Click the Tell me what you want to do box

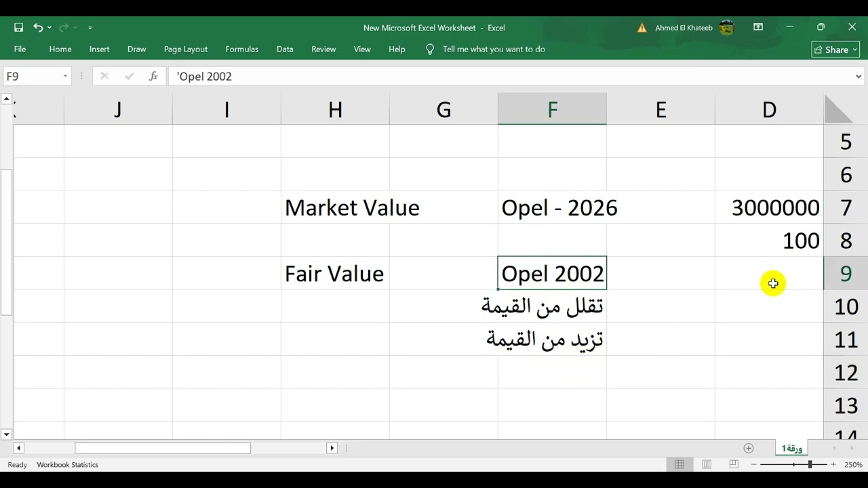pos(494,49)
